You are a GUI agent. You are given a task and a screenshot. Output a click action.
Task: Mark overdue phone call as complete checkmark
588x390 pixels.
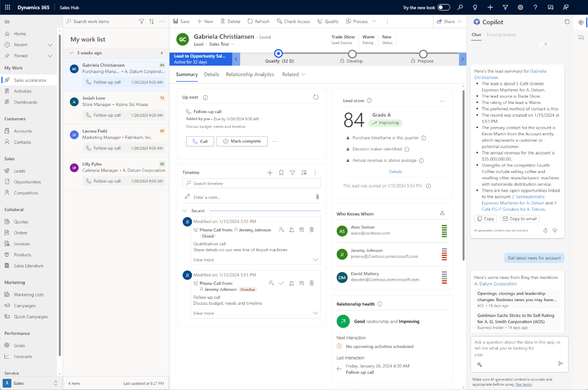pyautogui.click(x=281, y=283)
